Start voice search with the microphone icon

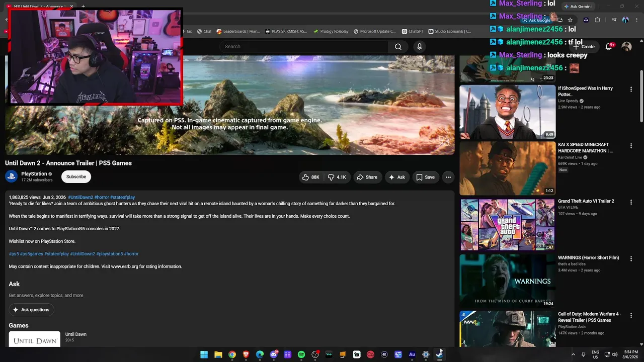(420, 47)
